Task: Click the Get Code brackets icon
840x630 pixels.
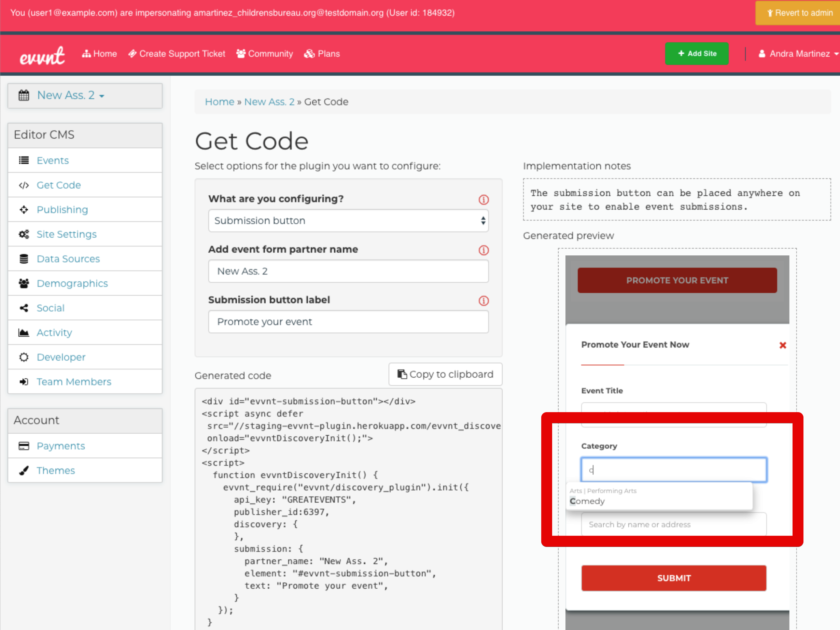Action: pyautogui.click(x=24, y=185)
